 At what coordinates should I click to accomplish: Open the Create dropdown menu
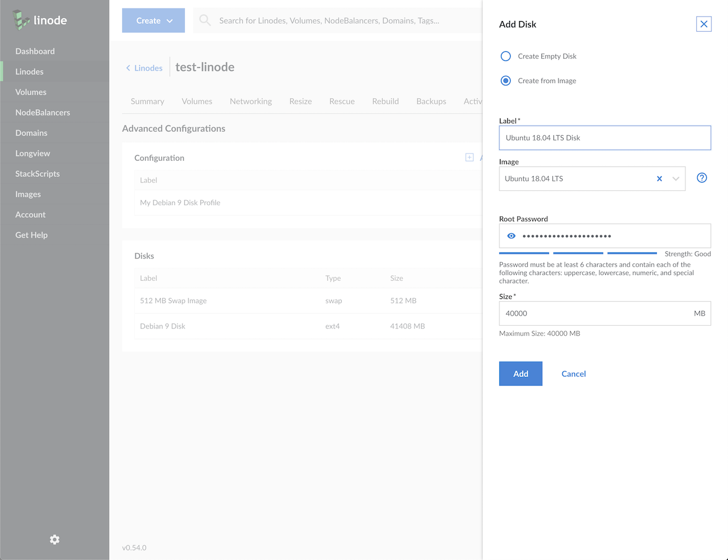coord(154,20)
